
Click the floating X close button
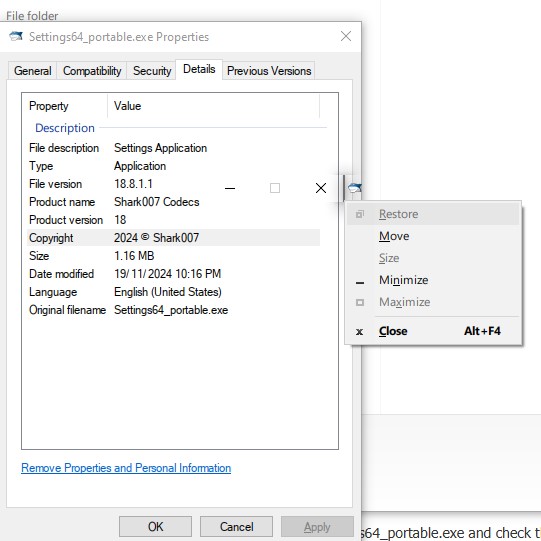point(321,188)
